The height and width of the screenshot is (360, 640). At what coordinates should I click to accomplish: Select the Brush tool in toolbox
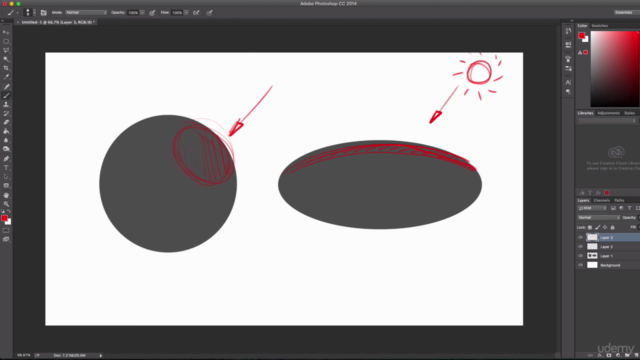(x=6, y=96)
